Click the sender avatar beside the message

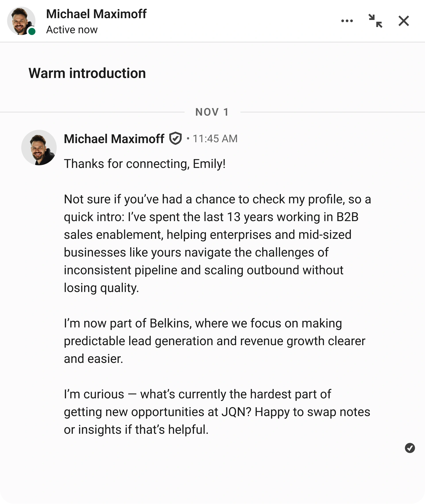pyautogui.click(x=39, y=148)
